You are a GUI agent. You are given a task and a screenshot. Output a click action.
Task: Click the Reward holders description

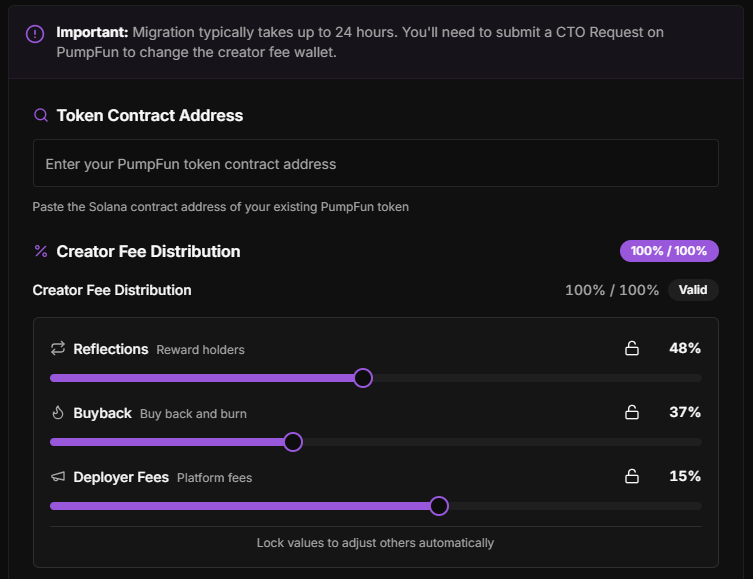(x=200, y=350)
